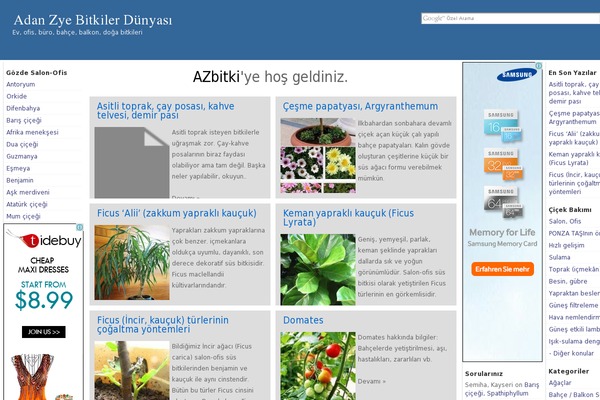Open Barış çiçeği link in left sidebar

(24, 120)
